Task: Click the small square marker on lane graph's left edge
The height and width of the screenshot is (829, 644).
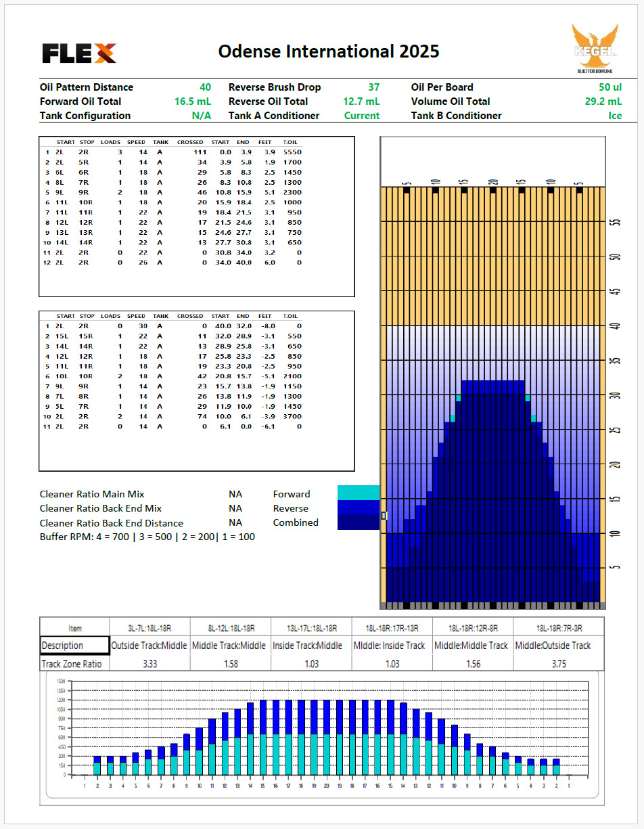Action: (x=384, y=516)
